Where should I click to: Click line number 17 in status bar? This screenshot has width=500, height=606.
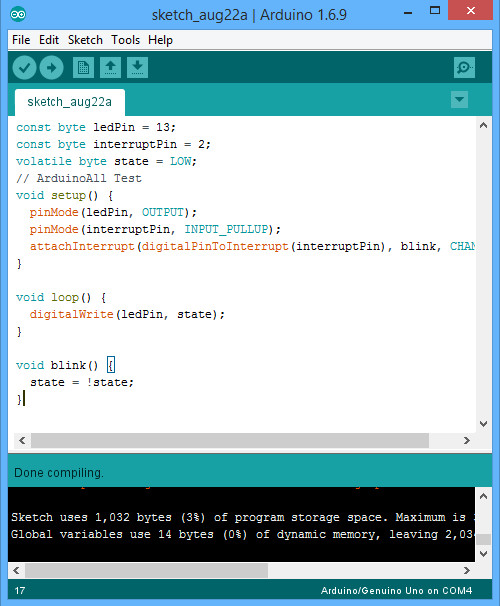pyautogui.click(x=20, y=591)
